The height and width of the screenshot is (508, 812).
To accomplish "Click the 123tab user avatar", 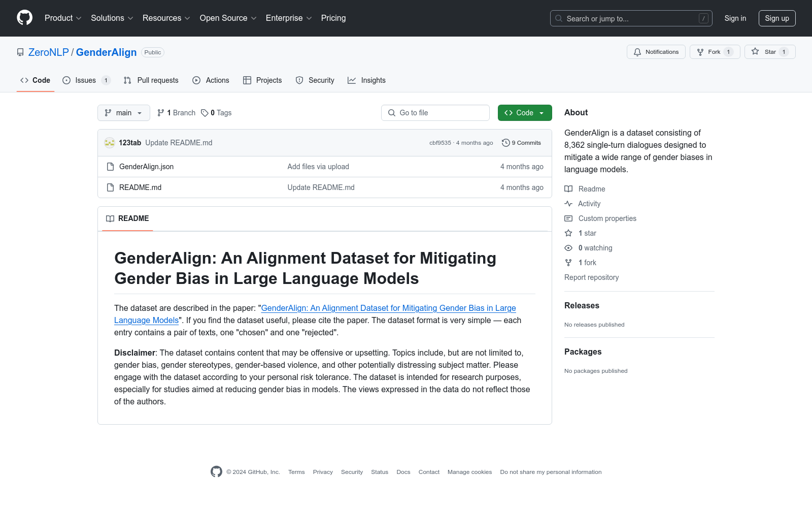I will pyautogui.click(x=110, y=143).
